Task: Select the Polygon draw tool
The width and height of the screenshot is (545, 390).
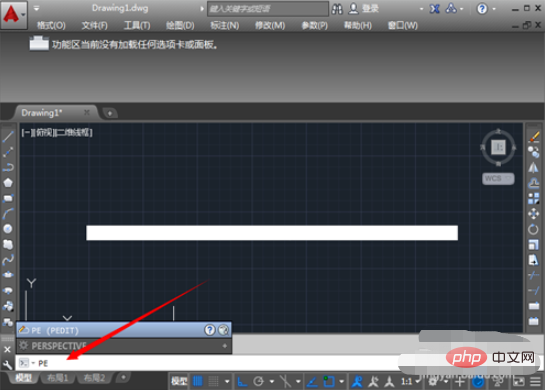Action: [8, 182]
